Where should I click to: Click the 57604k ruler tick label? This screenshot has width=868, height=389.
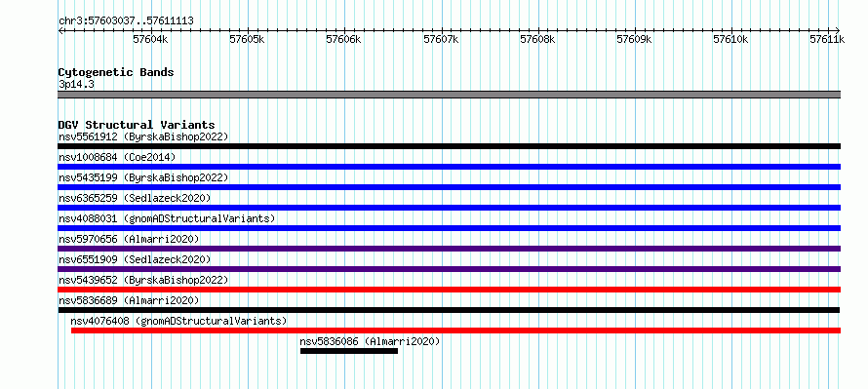pyautogui.click(x=150, y=39)
